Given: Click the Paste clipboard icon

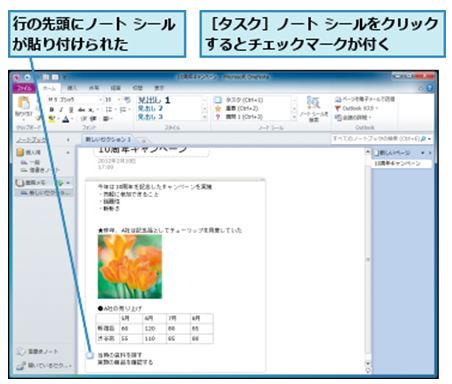Looking at the screenshot, I should pyautogui.click(x=24, y=103).
